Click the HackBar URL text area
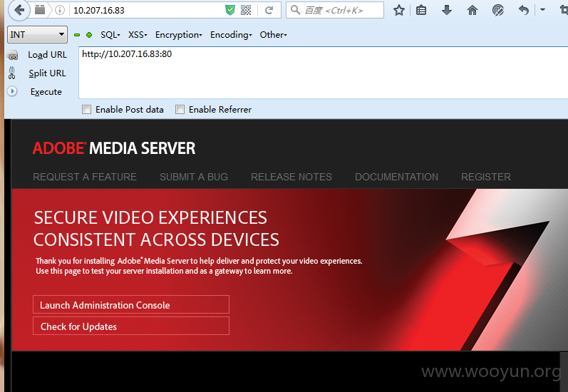 click(x=323, y=73)
